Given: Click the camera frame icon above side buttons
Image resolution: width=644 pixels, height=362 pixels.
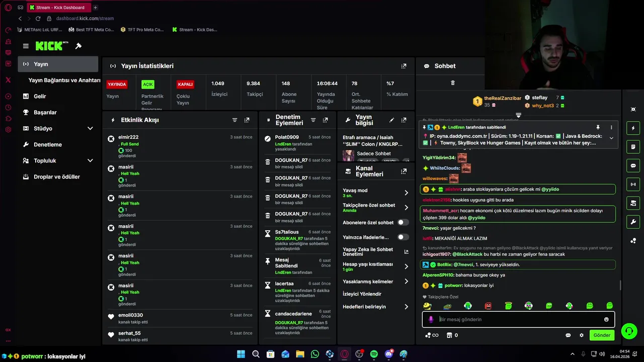Looking at the screenshot, I should pos(633,109).
